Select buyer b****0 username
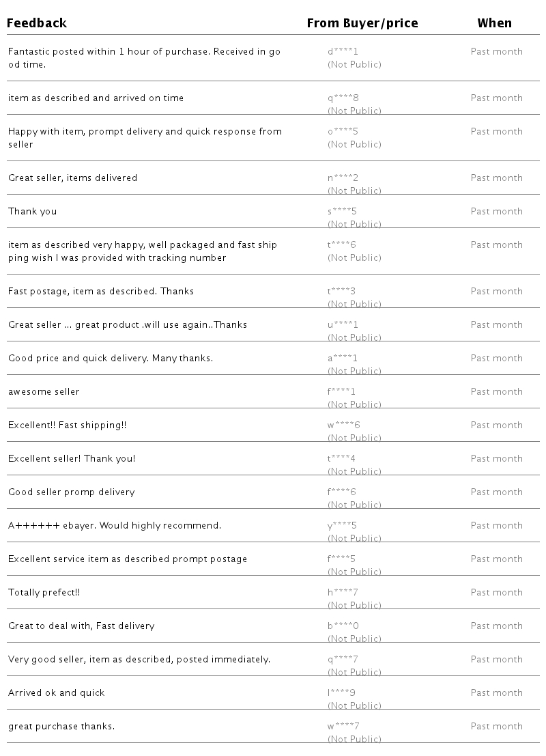 (343, 626)
